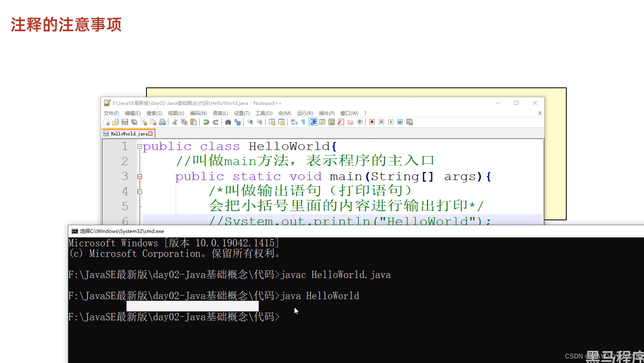Click the Redo arrow icon
Image resolution: width=644 pixels, height=363 pixels.
coord(216,122)
